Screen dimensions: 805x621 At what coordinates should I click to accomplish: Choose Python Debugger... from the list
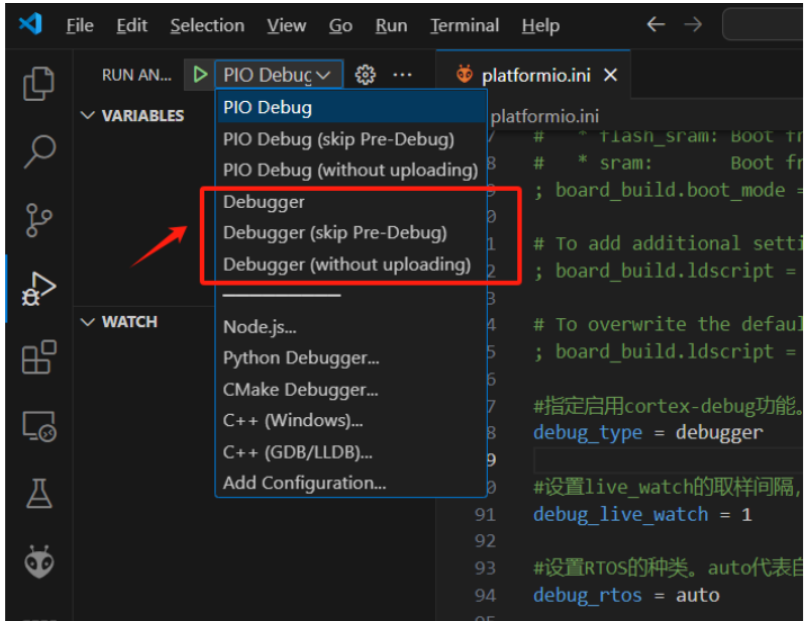351,358
